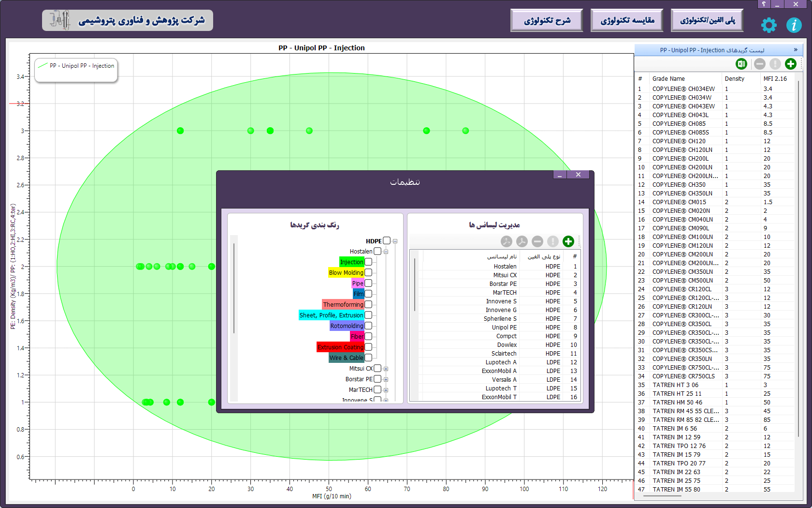Click the grey remove license icon
The width and height of the screenshot is (812, 508).
(x=537, y=241)
